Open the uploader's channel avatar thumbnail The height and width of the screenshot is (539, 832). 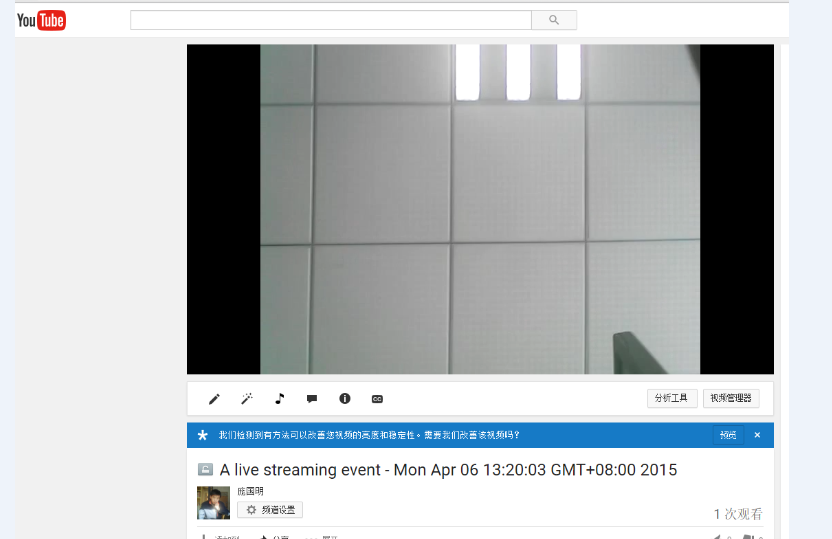tap(213, 502)
